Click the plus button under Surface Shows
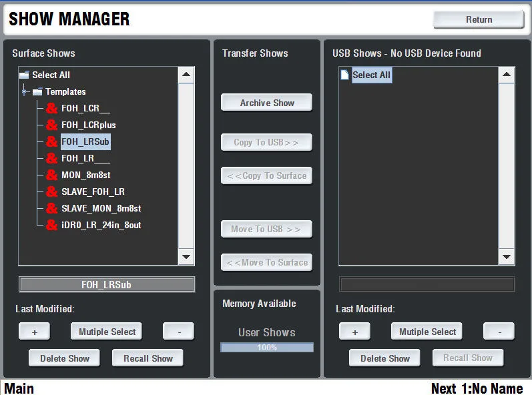Viewport: 532px width, 395px height. 35,331
